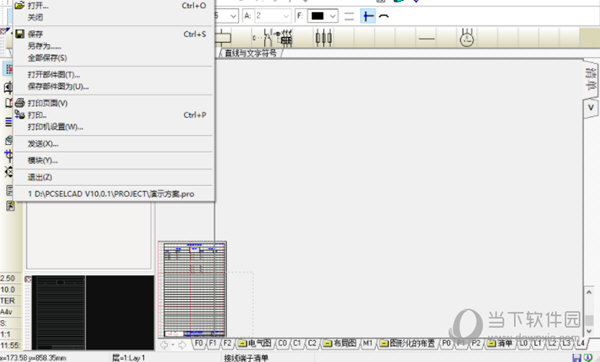Open the M1 page tab
600x362 pixels.
tap(367, 343)
